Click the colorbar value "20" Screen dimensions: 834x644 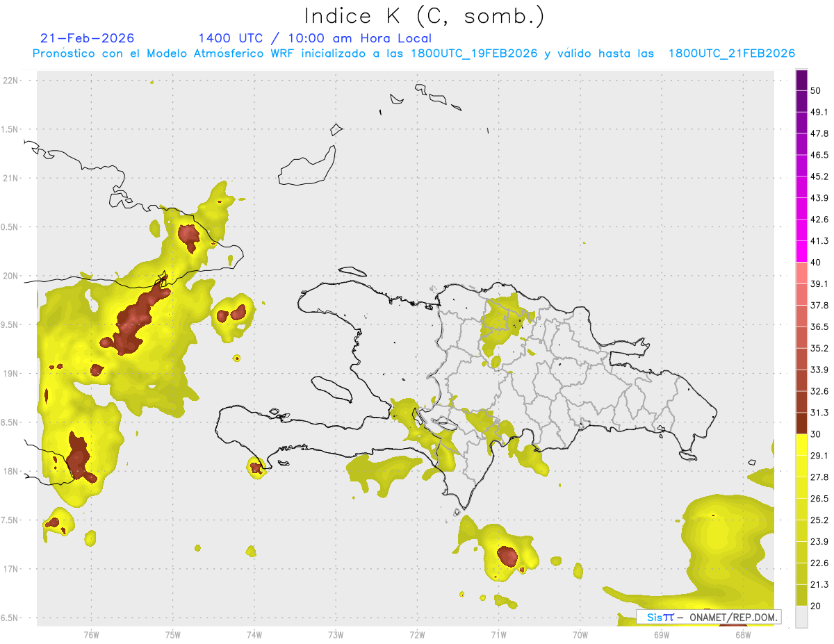pyautogui.click(x=816, y=606)
